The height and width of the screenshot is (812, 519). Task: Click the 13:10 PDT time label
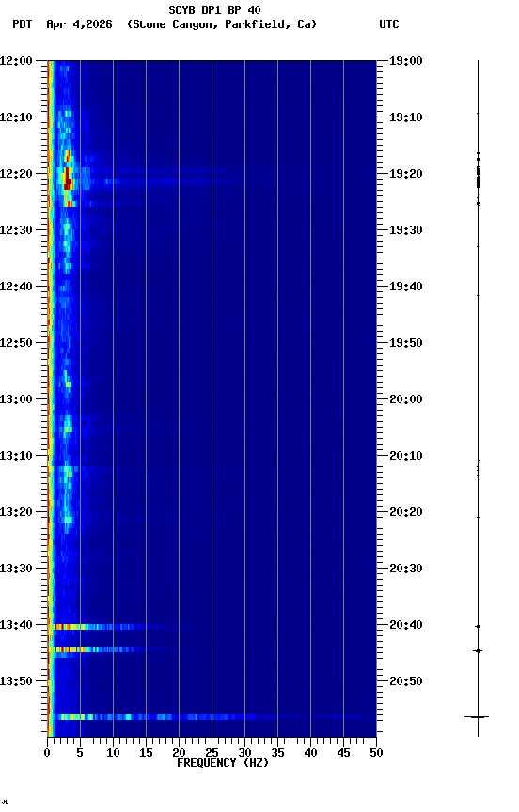tap(16, 456)
